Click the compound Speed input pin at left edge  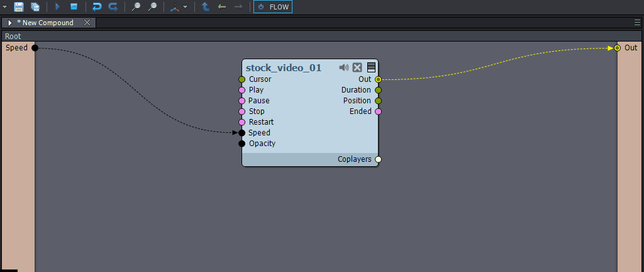pos(35,48)
